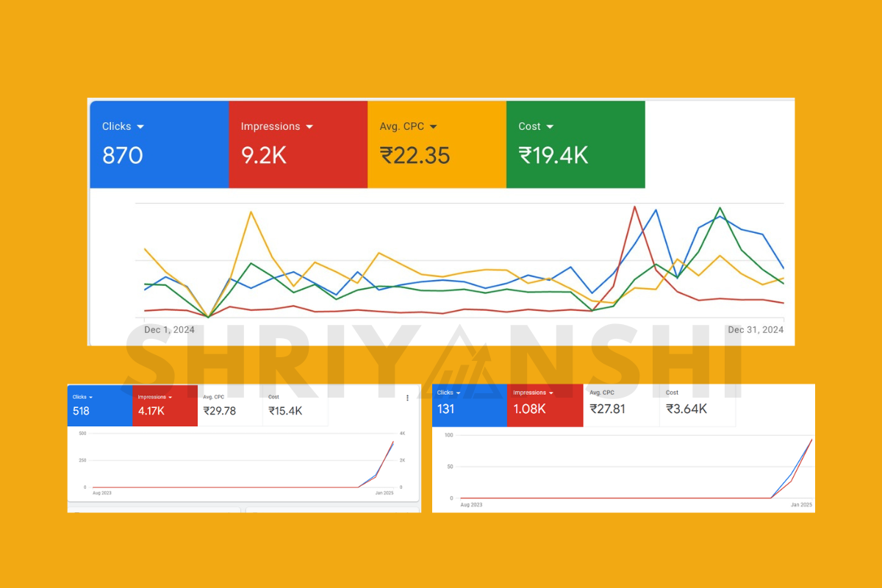Click the Dec 1, 2024 date label

click(x=170, y=330)
